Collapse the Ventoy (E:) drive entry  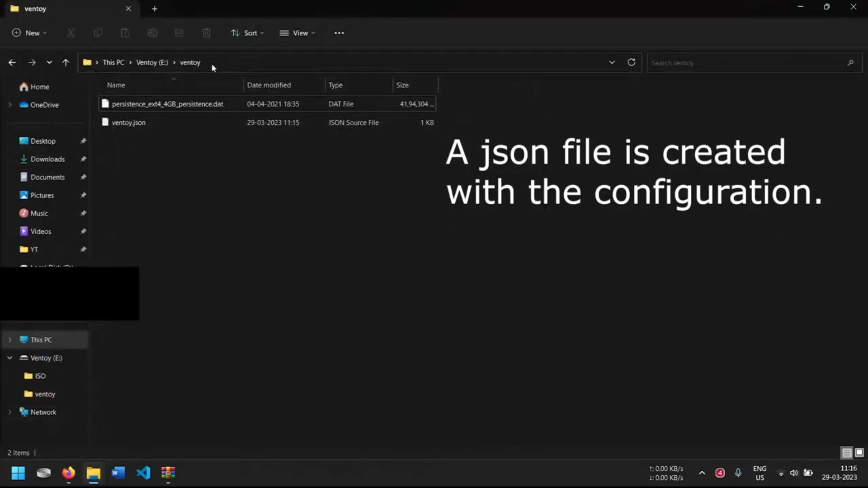(10, 357)
